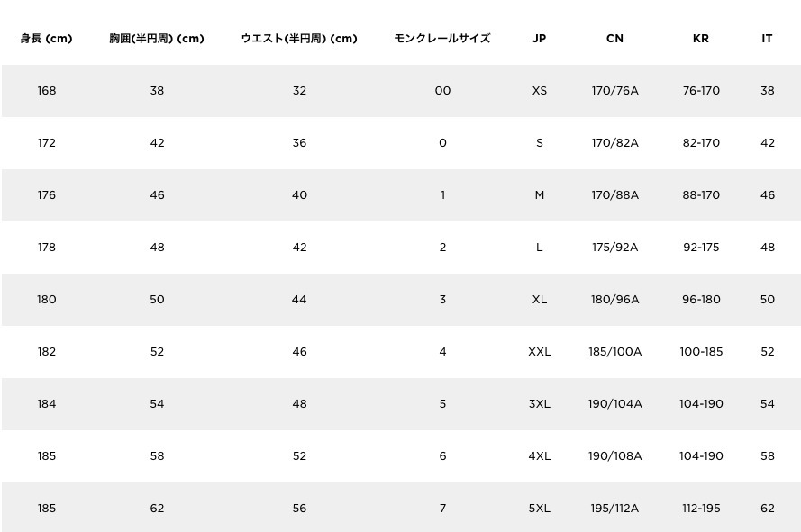Click the 185/100A CN size cell
Viewport: 801px width, 532px height.
click(615, 352)
